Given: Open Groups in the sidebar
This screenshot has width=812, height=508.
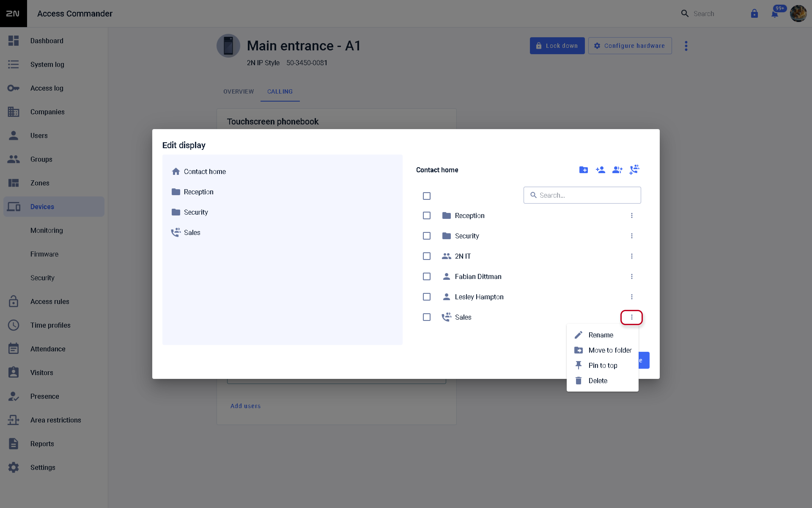Looking at the screenshot, I should click(54, 159).
